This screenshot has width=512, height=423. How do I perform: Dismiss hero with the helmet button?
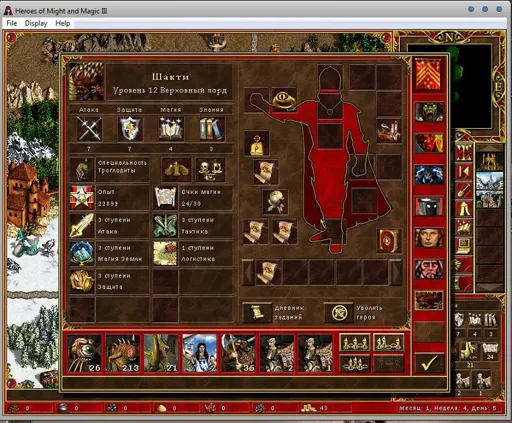338,312
